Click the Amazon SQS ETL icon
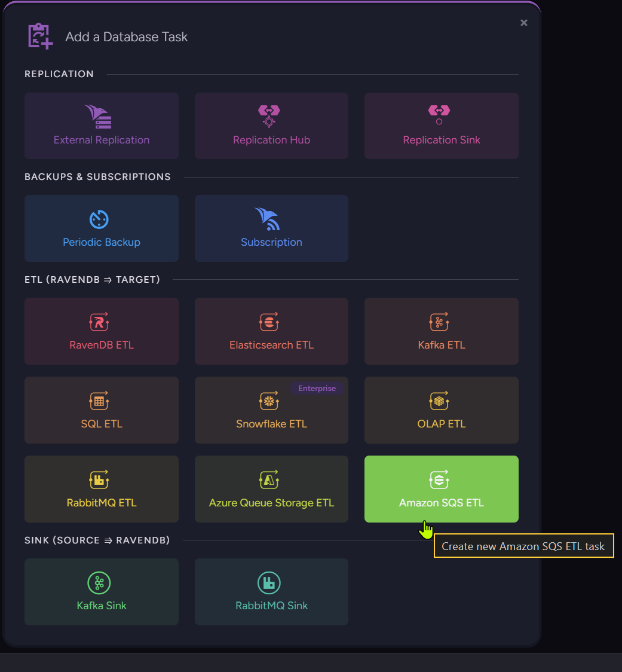Screen dimensions: 622x672 (x=439, y=479)
